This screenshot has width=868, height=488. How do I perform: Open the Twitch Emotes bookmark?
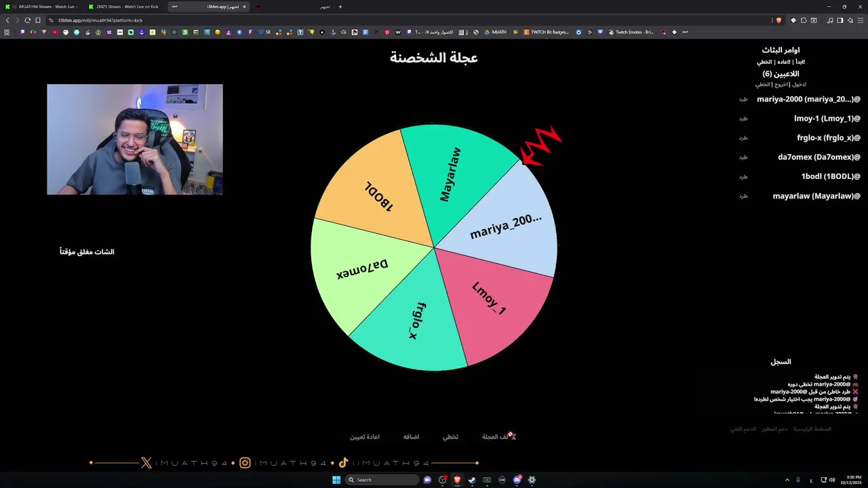631,32
